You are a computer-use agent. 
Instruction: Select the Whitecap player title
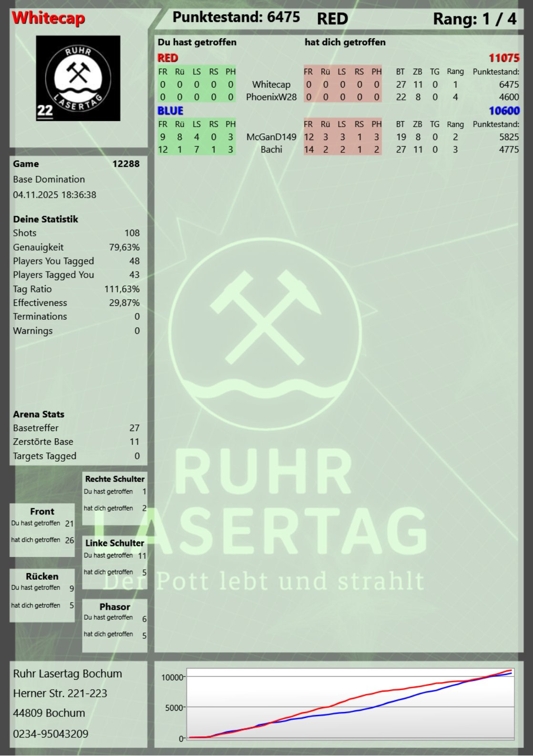[x=48, y=18]
